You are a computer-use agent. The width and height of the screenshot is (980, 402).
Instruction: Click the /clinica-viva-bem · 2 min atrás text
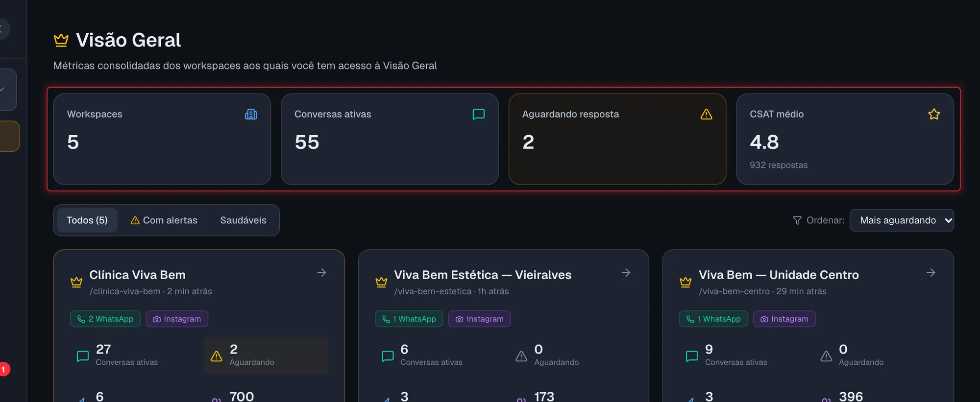point(151,291)
